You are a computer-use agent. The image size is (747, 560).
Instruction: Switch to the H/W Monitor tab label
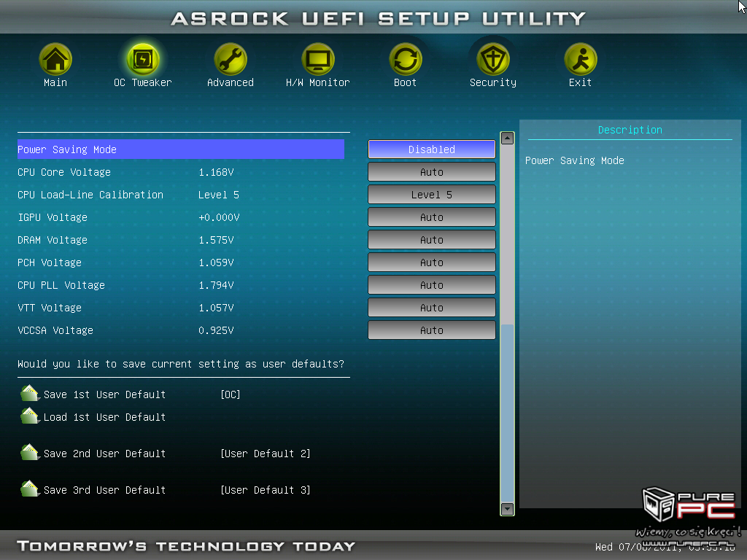(x=318, y=83)
